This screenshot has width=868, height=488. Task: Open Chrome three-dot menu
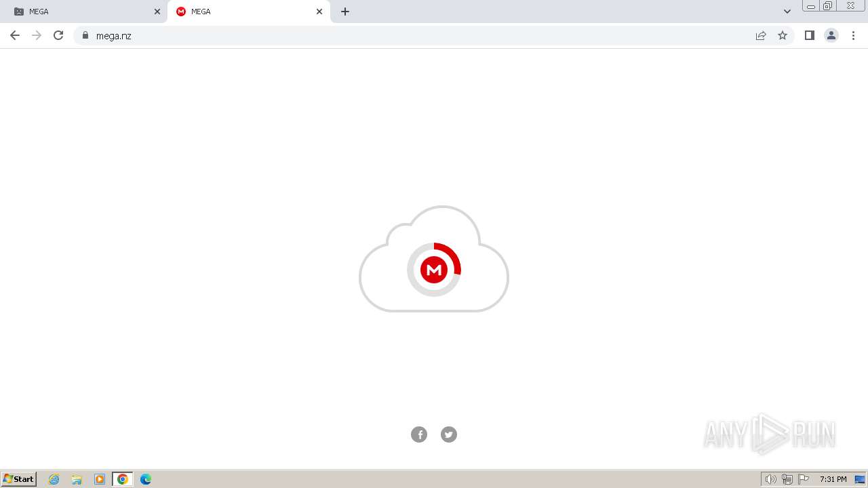click(x=854, y=35)
